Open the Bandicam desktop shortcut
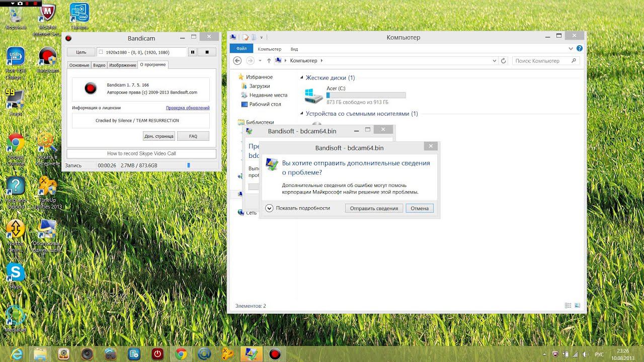This screenshot has height=362, width=644. coord(47,60)
